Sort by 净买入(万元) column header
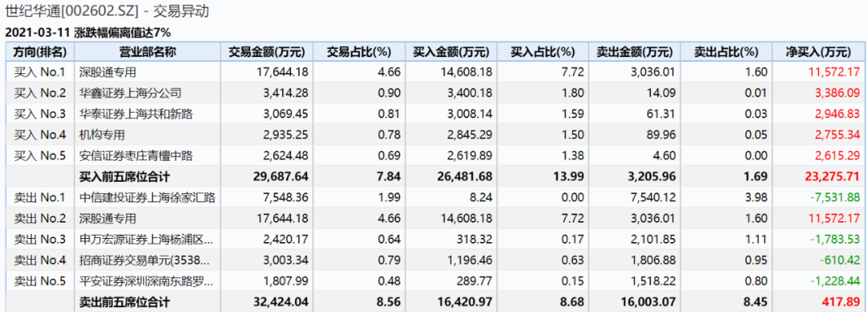868x312 pixels. 818,52
